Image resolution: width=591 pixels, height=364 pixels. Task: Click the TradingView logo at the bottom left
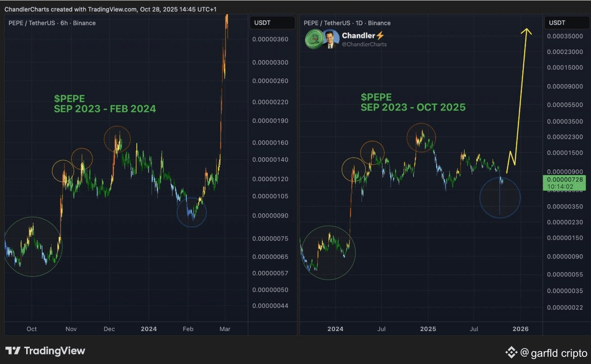click(45, 350)
